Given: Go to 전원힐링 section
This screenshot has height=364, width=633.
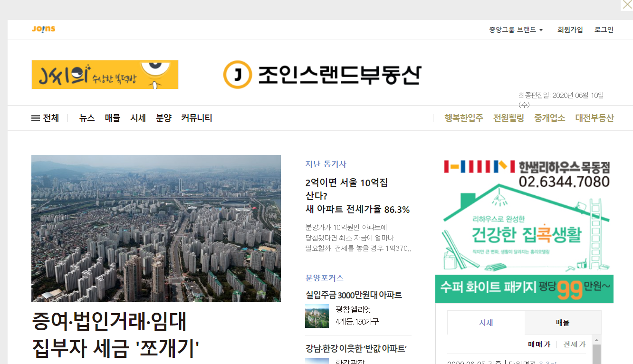Looking at the screenshot, I should [508, 118].
